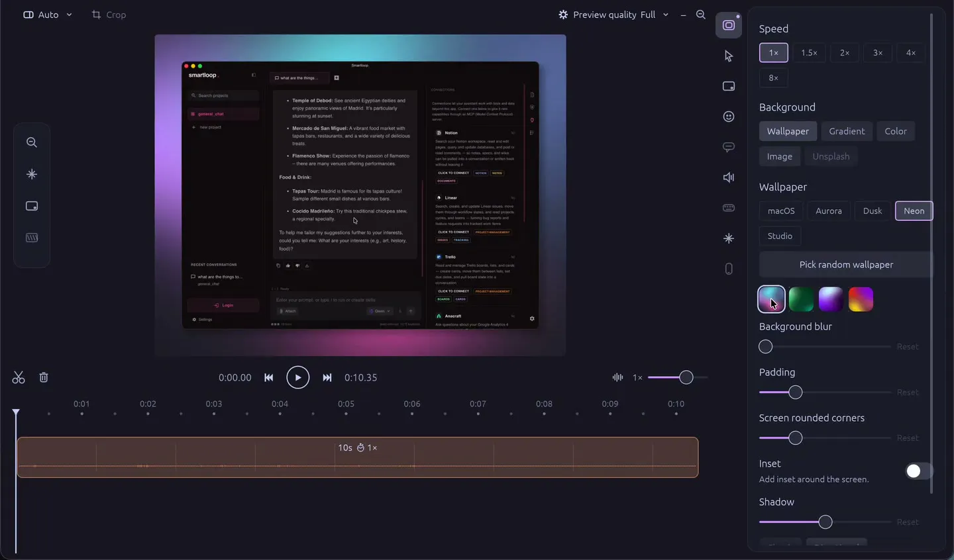Click the 0:05 mark on timeline ruler
954x560 pixels.
point(346,404)
